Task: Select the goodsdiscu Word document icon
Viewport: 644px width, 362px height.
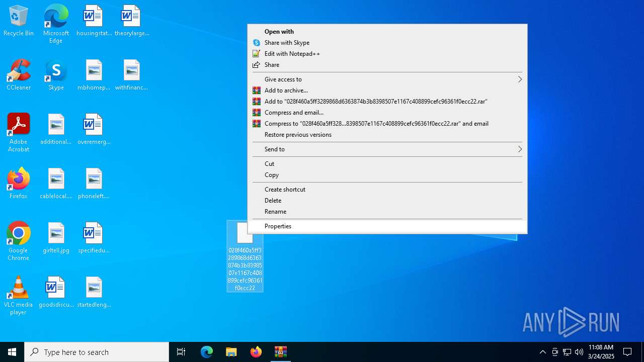Action: point(56,293)
